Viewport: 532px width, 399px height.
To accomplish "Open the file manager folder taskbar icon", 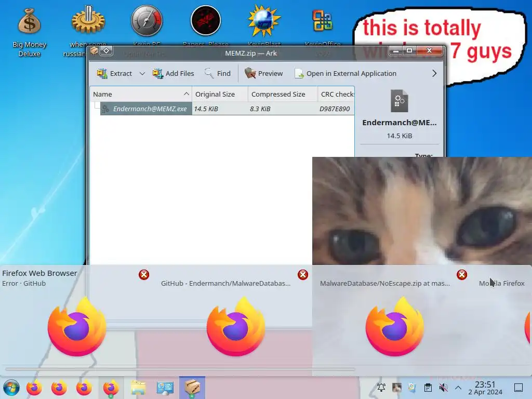I will coord(138,388).
